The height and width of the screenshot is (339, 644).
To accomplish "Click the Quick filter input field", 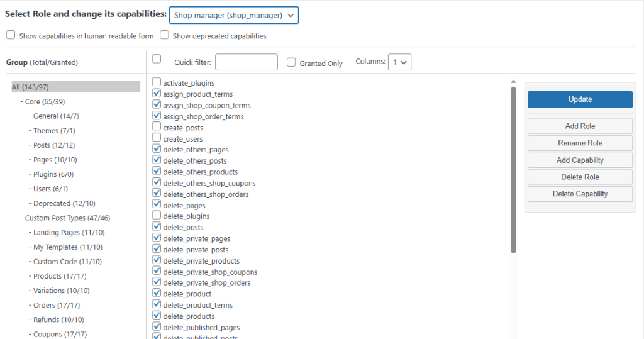I will coord(247,62).
